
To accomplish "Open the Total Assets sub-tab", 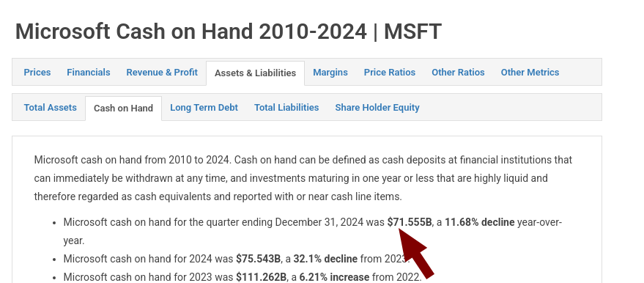I will 50,108.
